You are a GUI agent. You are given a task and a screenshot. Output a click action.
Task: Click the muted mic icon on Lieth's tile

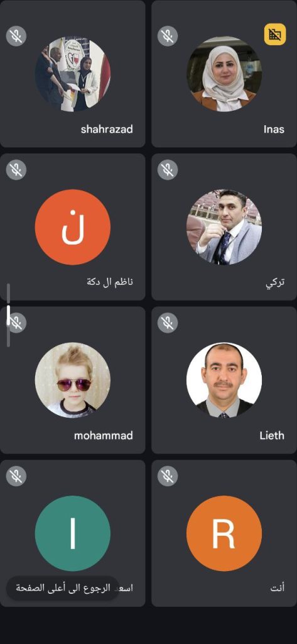[x=168, y=323]
